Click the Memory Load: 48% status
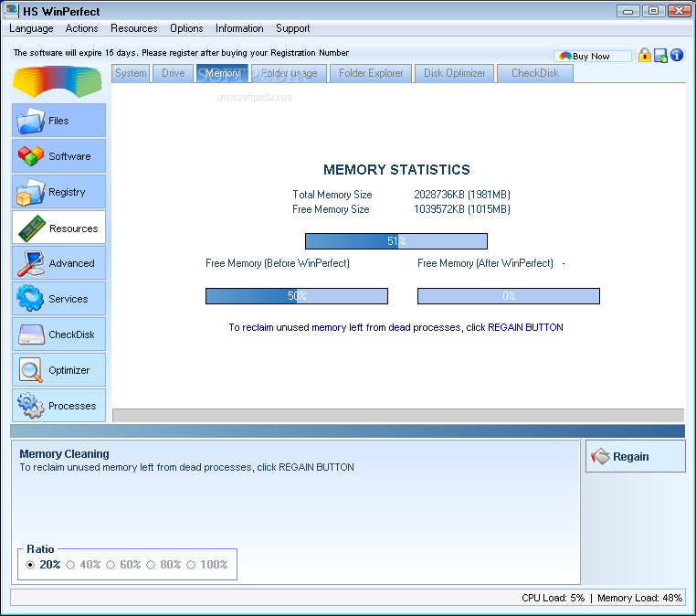Image resolution: width=696 pixels, height=616 pixels. (639, 598)
